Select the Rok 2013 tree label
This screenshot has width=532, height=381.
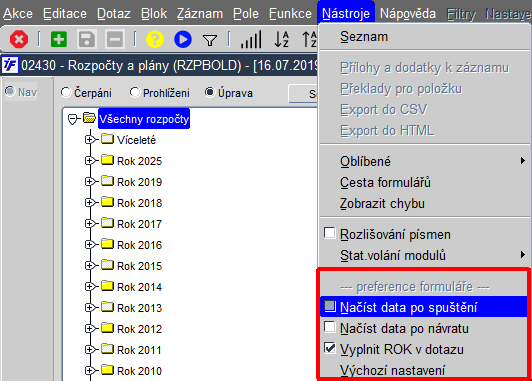coord(139,308)
